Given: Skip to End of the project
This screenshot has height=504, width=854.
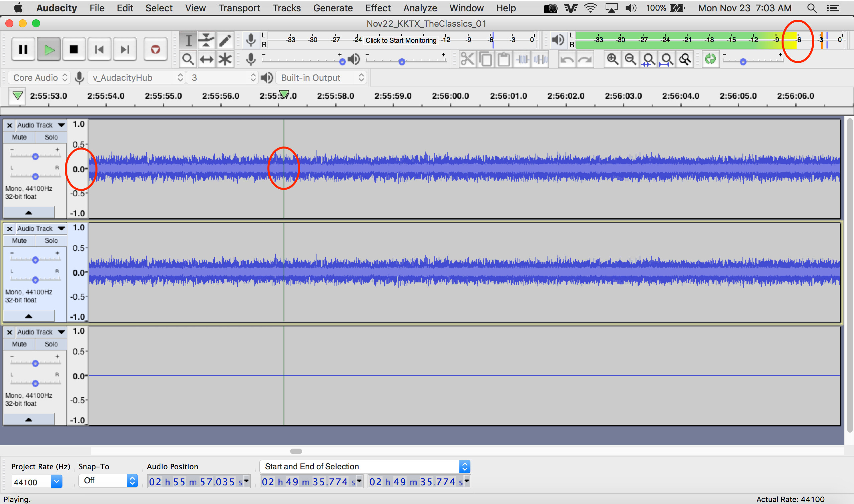Looking at the screenshot, I should click(125, 50).
